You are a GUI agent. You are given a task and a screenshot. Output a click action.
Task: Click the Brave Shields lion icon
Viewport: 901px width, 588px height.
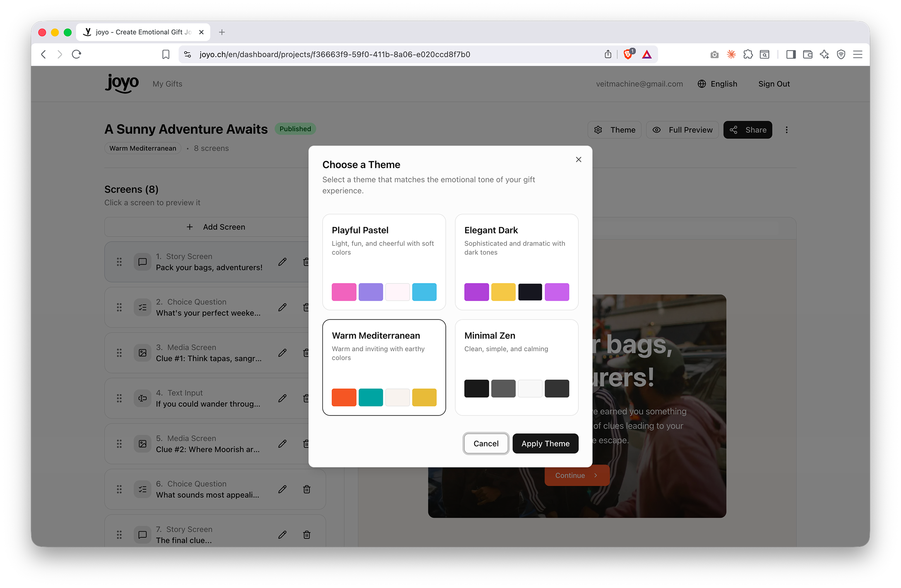(x=627, y=55)
